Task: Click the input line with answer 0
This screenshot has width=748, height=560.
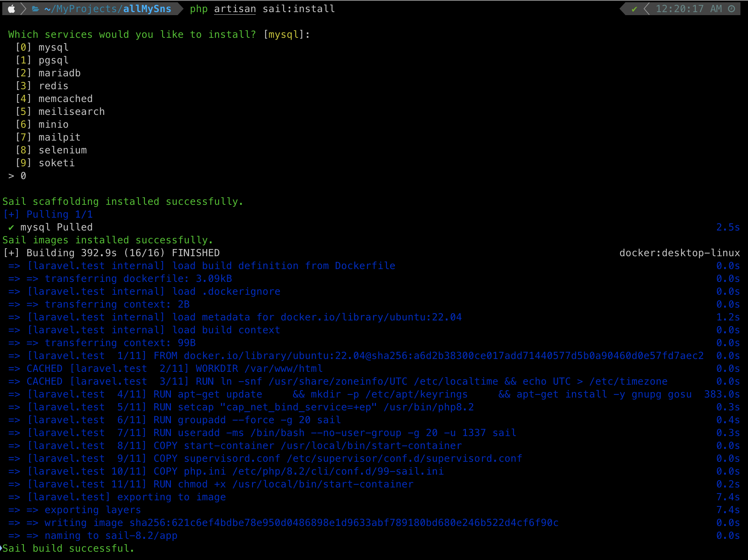Action: [x=17, y=176]
